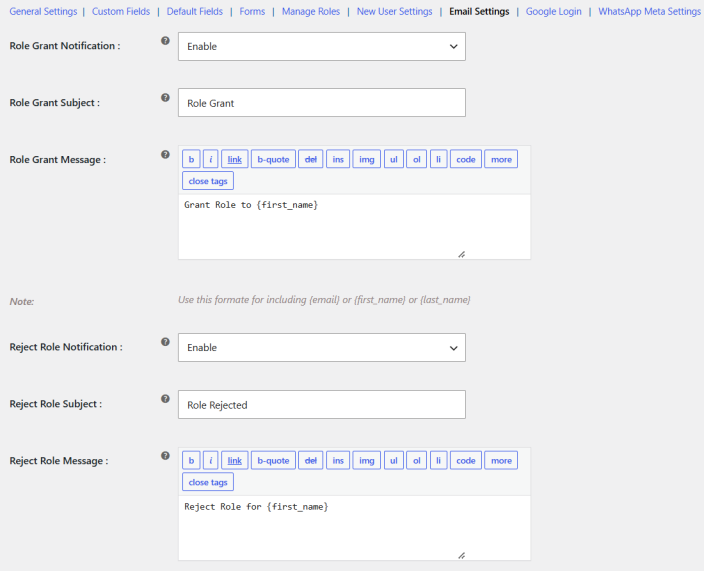Click li button in Role Grant Message editor
The image size is (704, 571).
[439, 159]
